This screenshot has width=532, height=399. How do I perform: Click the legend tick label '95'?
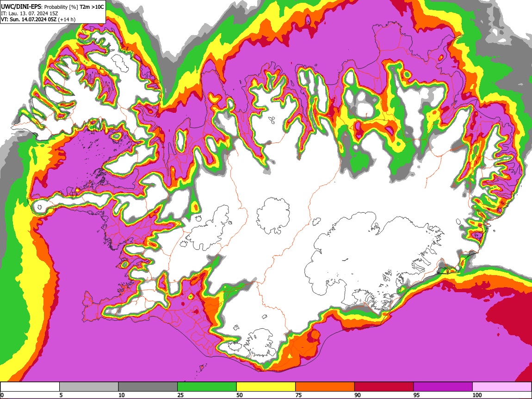[417, 395]
